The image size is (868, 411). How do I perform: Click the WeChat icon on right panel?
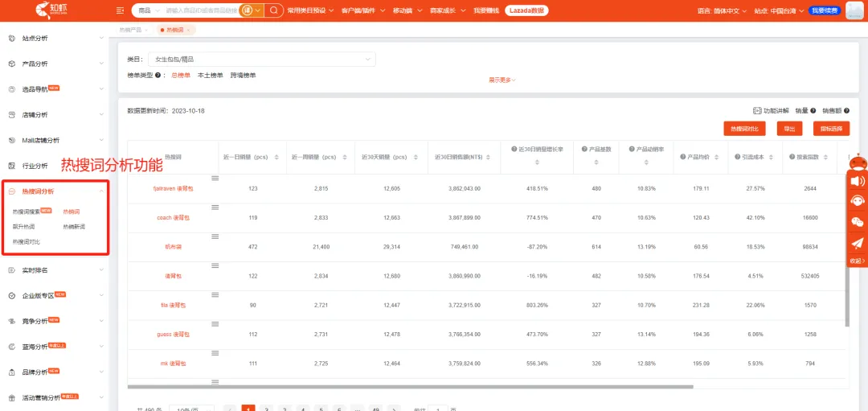(x=857, y=221)
